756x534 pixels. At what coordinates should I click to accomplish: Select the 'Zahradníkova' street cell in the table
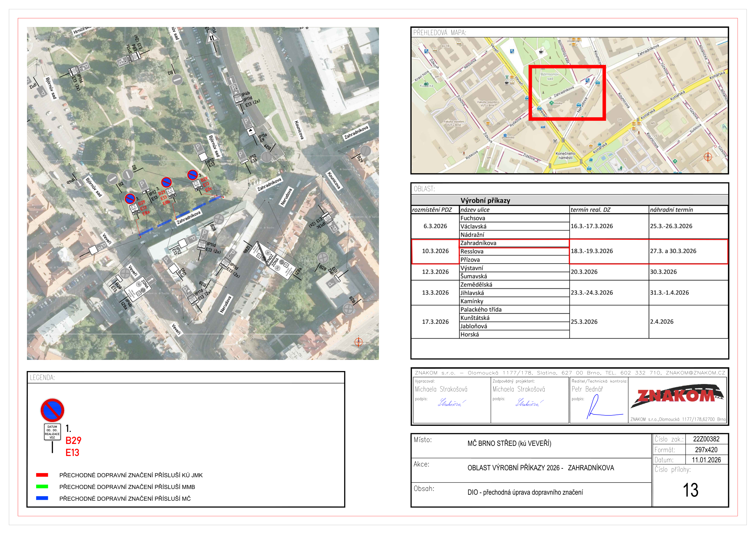pyautogui.click(x=515, y=243)
